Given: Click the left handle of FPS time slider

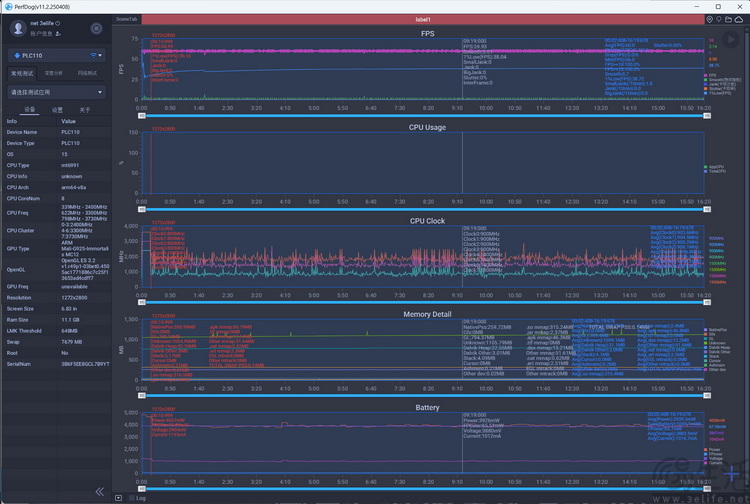Looking at the screenshot, I should (x=142, y=116).
